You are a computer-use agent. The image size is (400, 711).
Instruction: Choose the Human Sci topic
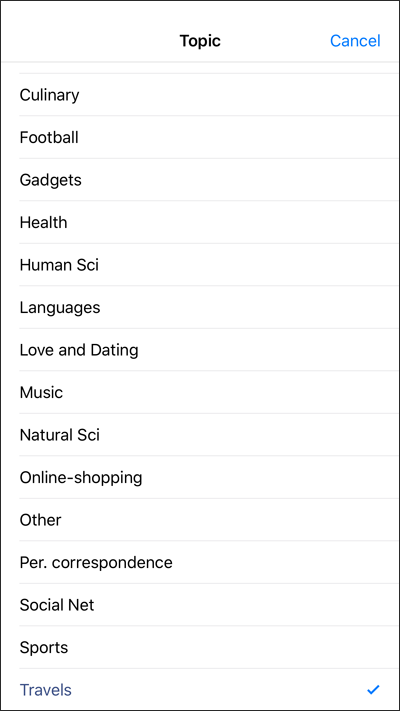click(200, 264)
